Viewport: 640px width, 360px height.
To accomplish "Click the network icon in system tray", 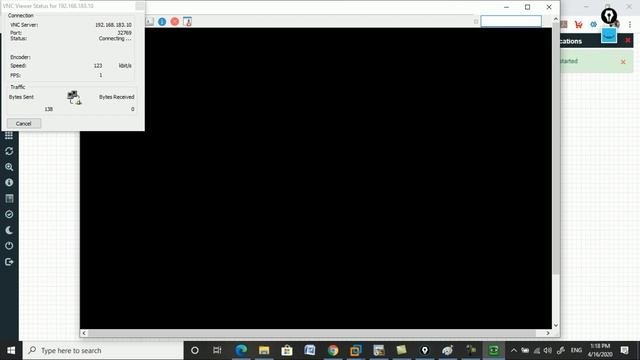I will click(x=537, y=350).
